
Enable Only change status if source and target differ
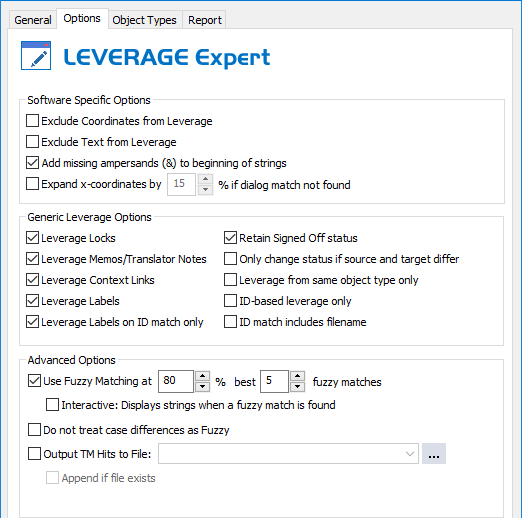click(x=230, y=259)
